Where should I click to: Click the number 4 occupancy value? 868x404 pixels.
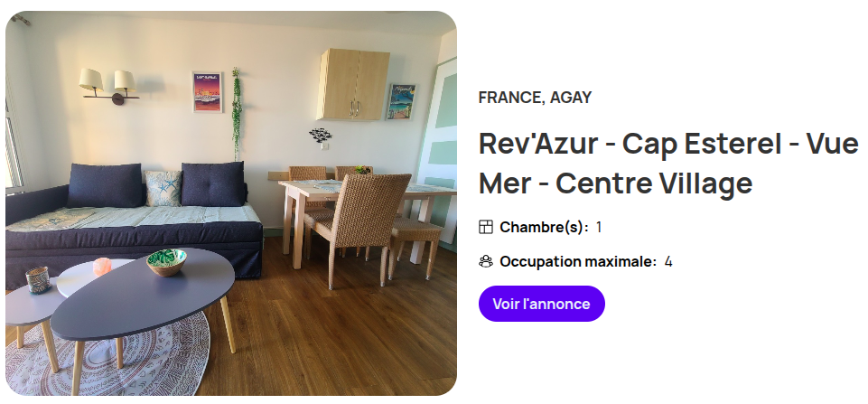pyautogui.click(x=668, y=261)
